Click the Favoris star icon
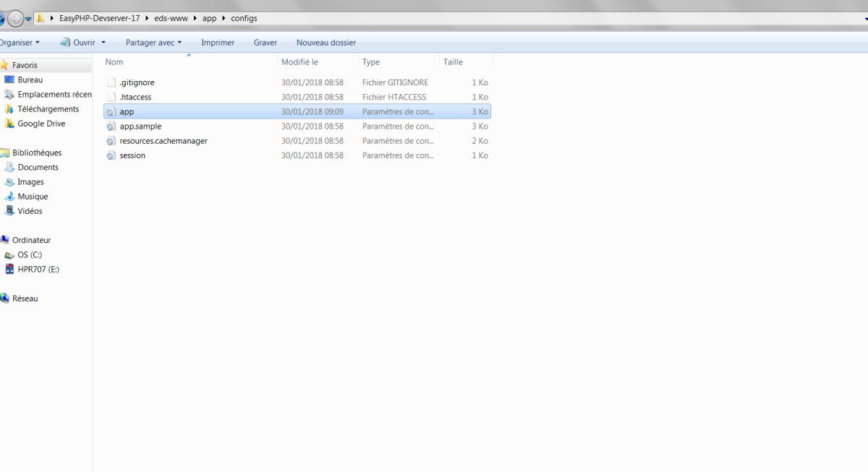The image size is (868, 472). [4, 65]
